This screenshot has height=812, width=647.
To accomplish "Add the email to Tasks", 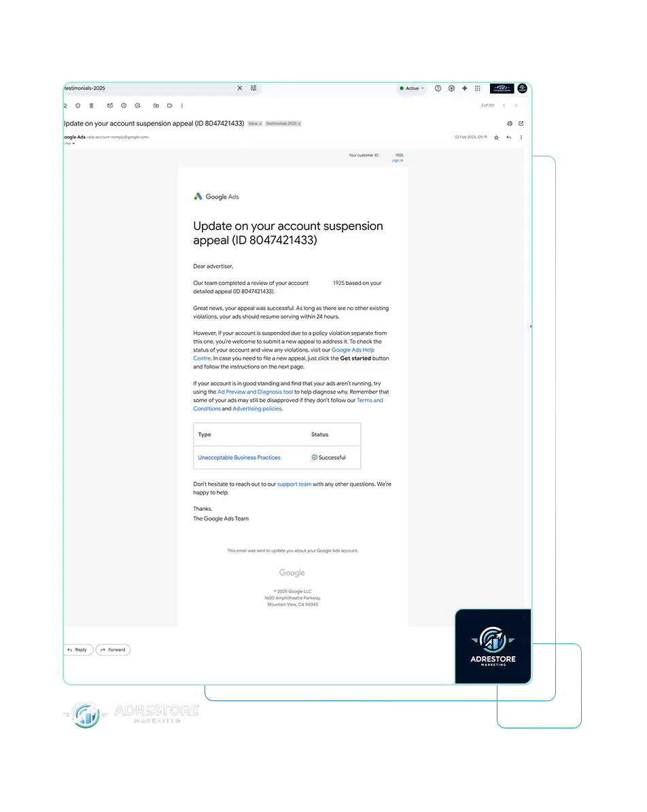I will coord(138,105).
